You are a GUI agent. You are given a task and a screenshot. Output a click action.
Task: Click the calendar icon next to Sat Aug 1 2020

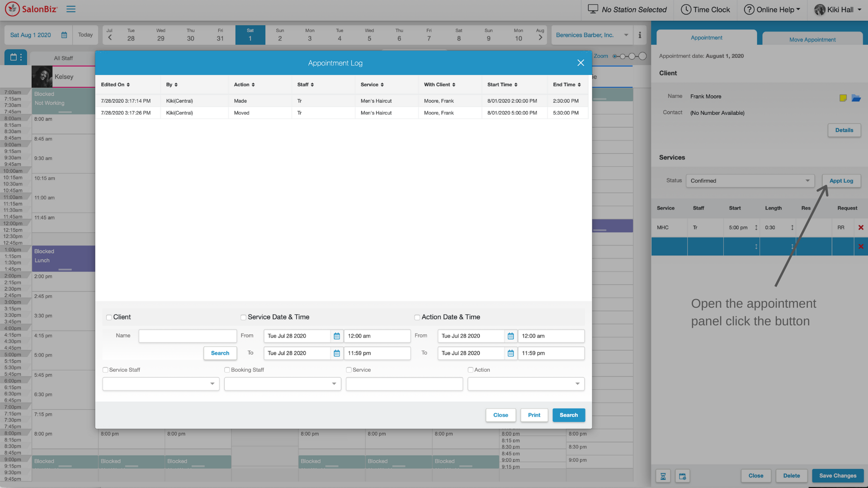tap(64, 35)
